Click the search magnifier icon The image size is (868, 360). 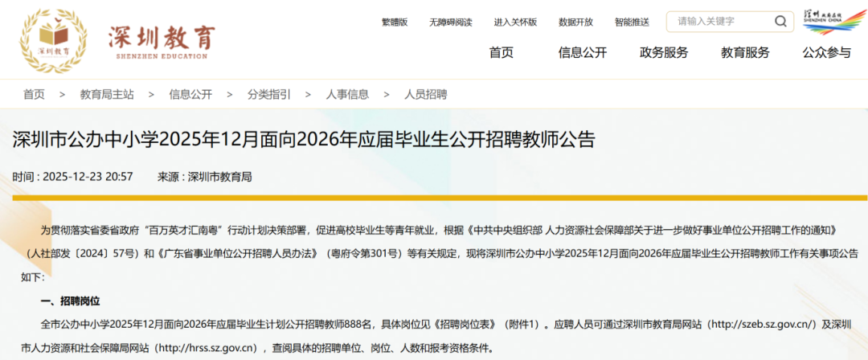coord(780,22)
